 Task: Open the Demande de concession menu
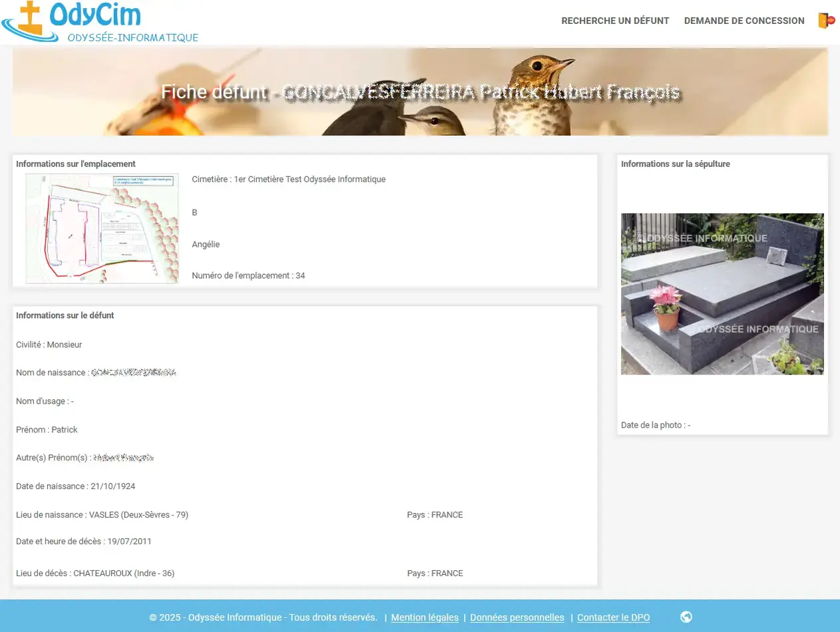coord(744,21)
